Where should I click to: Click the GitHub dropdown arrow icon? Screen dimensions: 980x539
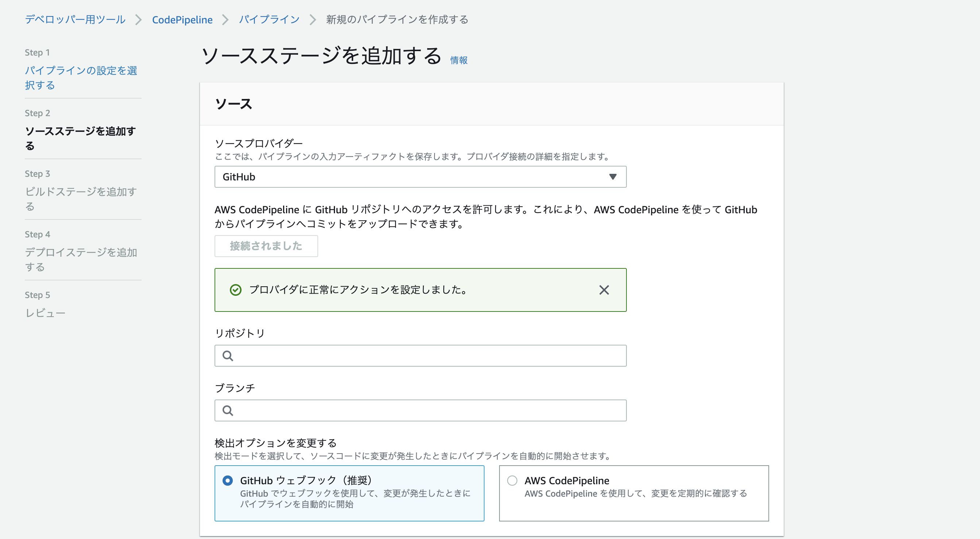point(613,177)
